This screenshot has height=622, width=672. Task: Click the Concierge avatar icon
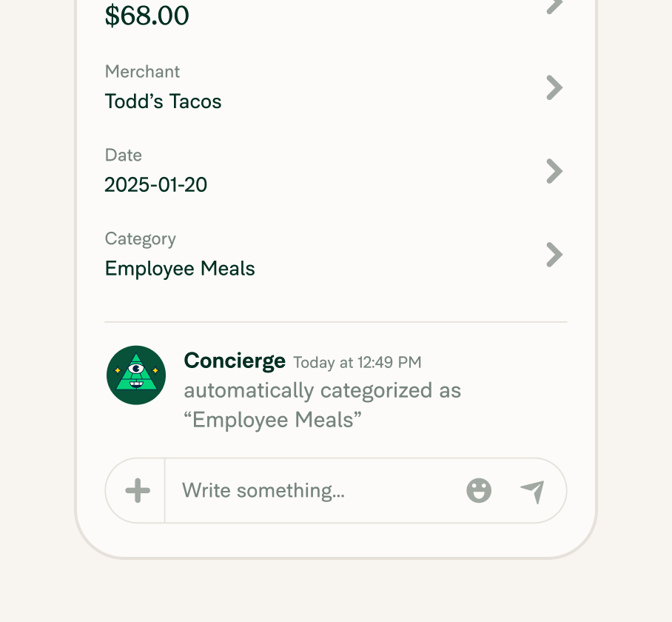click(x=136, y=375)
